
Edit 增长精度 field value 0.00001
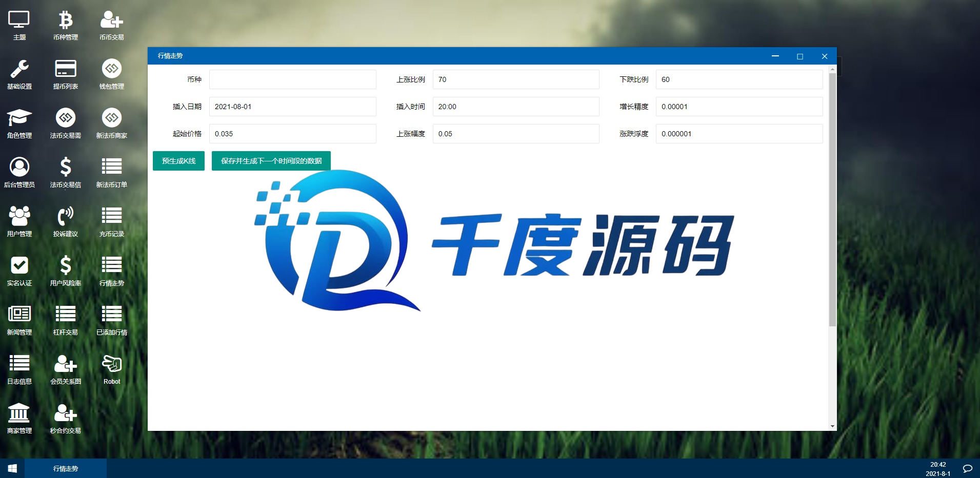[739, 107]
